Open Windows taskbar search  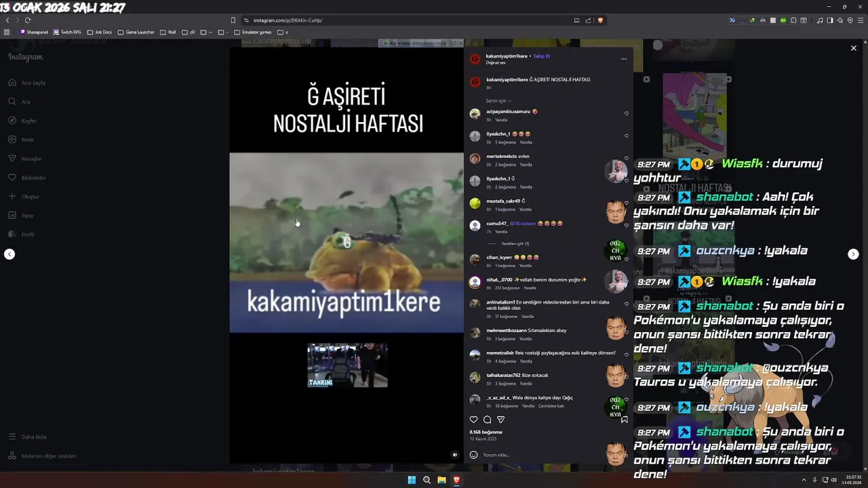(427, 480)
